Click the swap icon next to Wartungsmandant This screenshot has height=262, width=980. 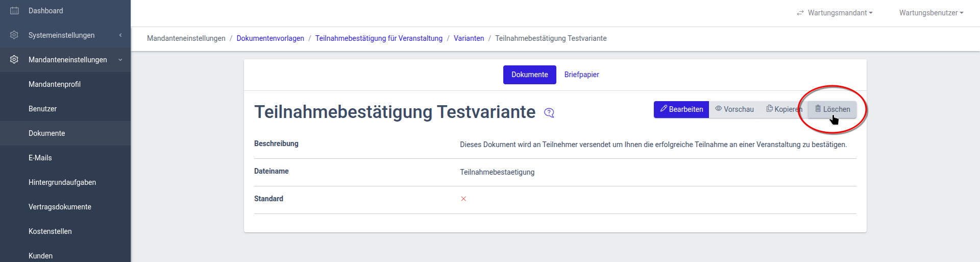[x=800, y=13]
